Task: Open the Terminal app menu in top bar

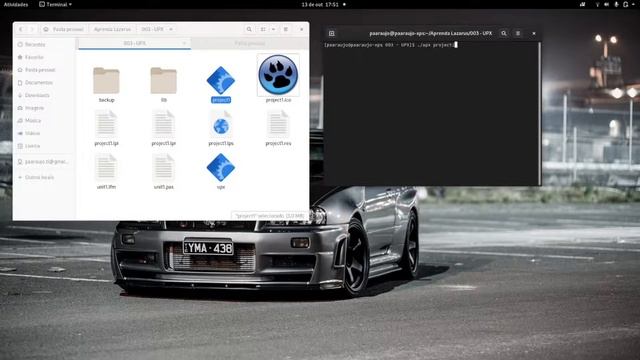Action: (x=56, y=4)
